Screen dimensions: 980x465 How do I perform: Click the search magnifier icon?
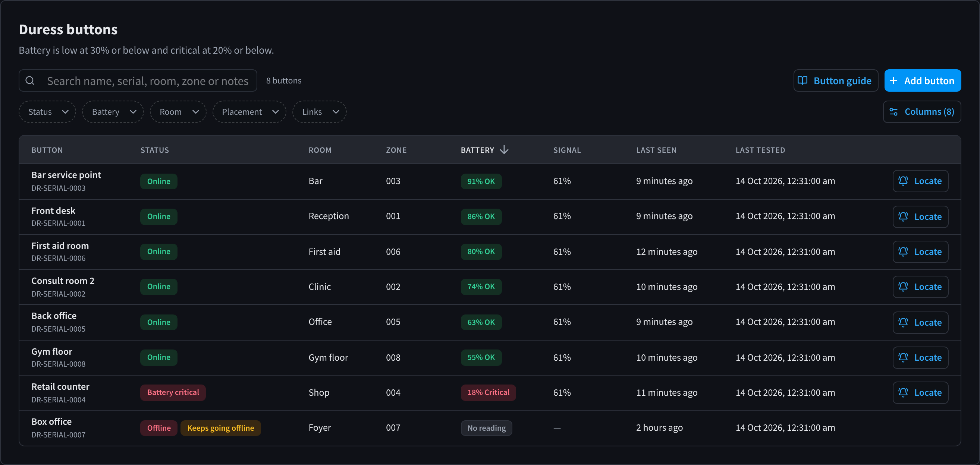30,80
